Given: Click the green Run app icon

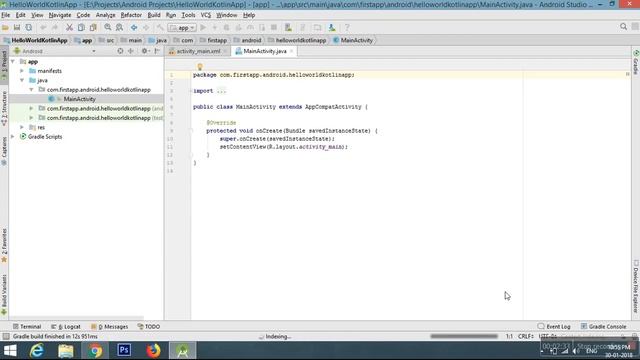Looking at the screenshot, I should click(x=203, y=27).
